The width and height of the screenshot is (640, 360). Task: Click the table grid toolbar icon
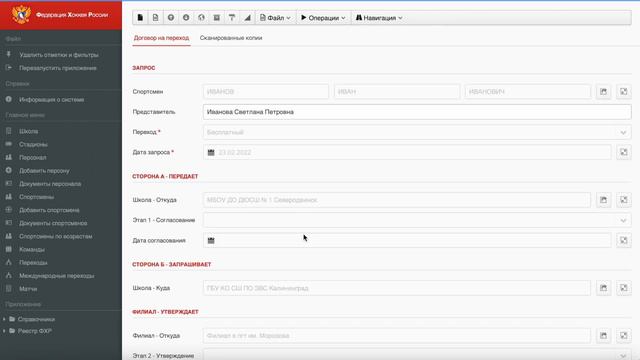[x=216, y=18]
